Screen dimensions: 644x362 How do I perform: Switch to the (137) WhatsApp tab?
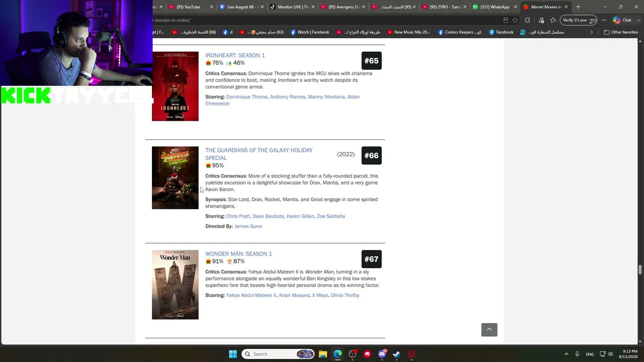click(496, 7)
